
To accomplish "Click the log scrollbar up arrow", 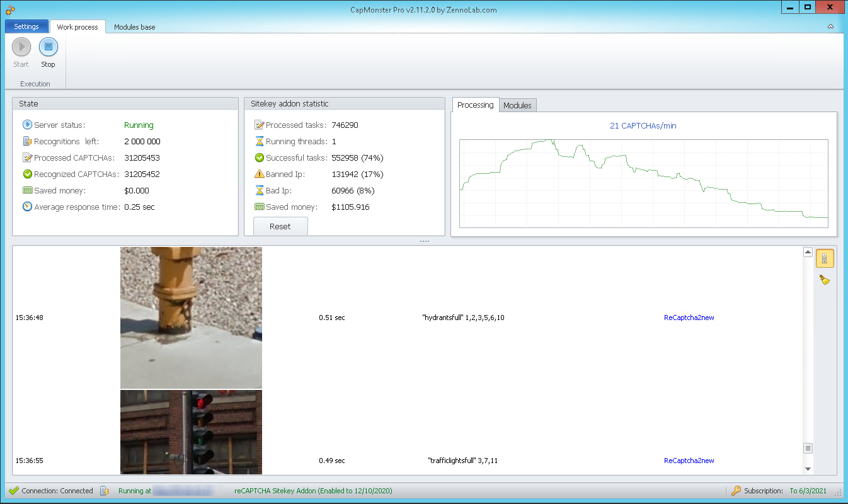I will click(808, 252).
